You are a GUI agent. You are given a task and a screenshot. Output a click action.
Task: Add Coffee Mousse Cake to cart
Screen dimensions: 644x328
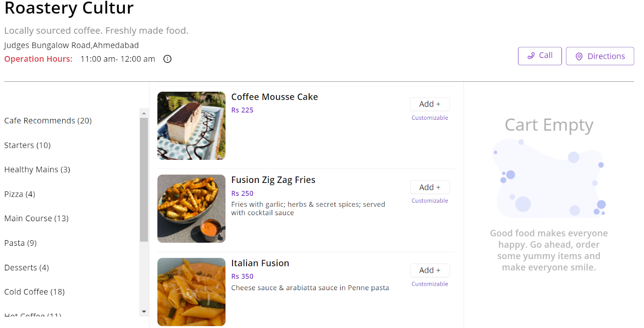(x=429, y=104)
